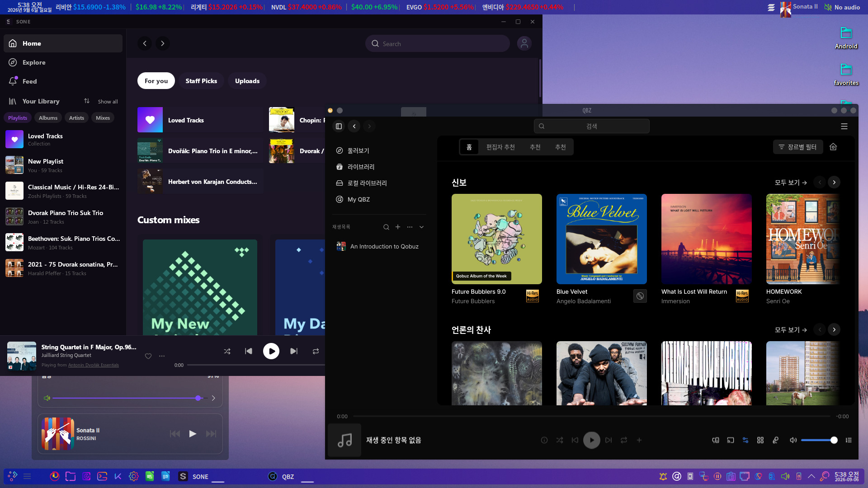Open the My New mix thumbnail

(200, 287)
